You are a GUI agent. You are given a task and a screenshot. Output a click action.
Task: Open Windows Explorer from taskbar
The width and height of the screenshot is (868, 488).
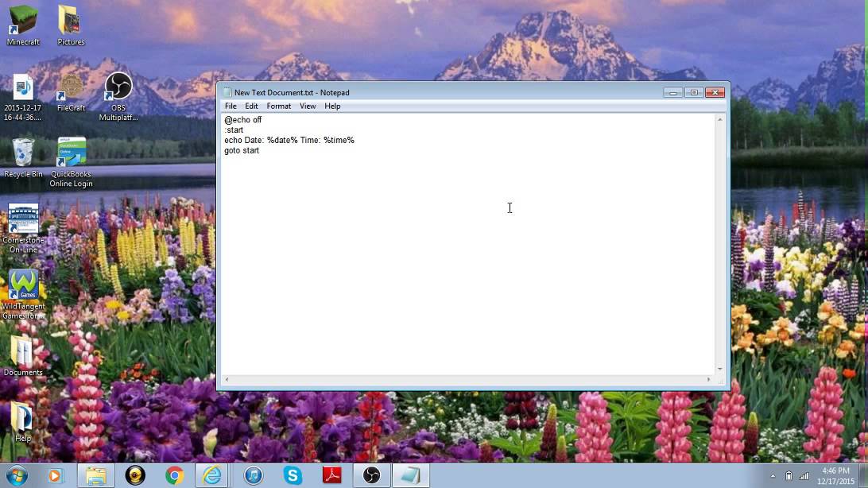[95, 476]
